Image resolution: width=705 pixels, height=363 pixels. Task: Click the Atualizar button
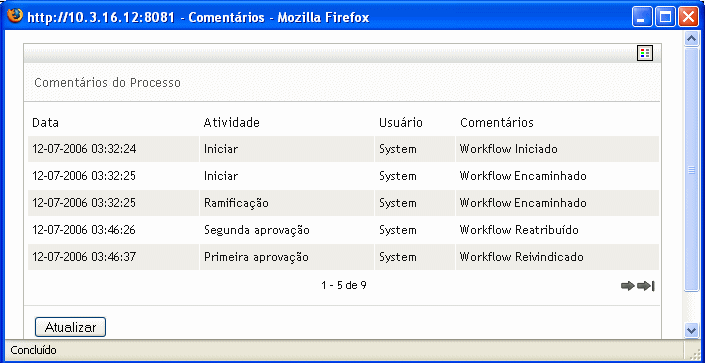pyautogui.click(x=71, y=327)
